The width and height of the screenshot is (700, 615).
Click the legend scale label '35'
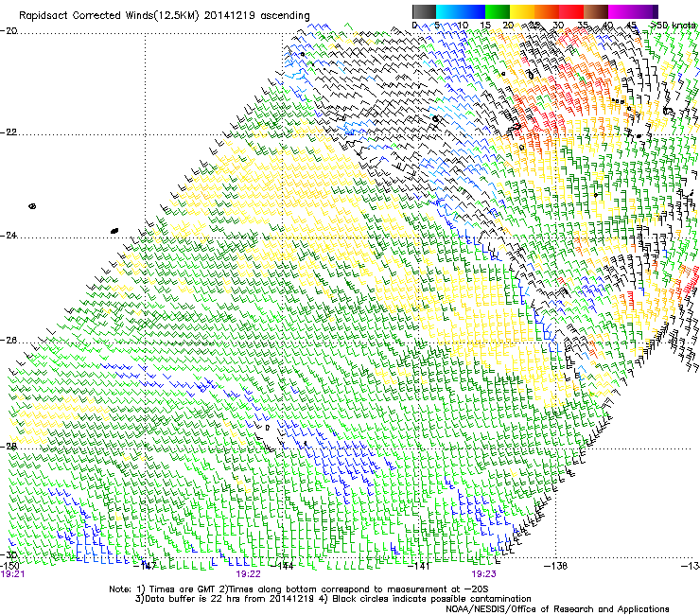[583, 25]
